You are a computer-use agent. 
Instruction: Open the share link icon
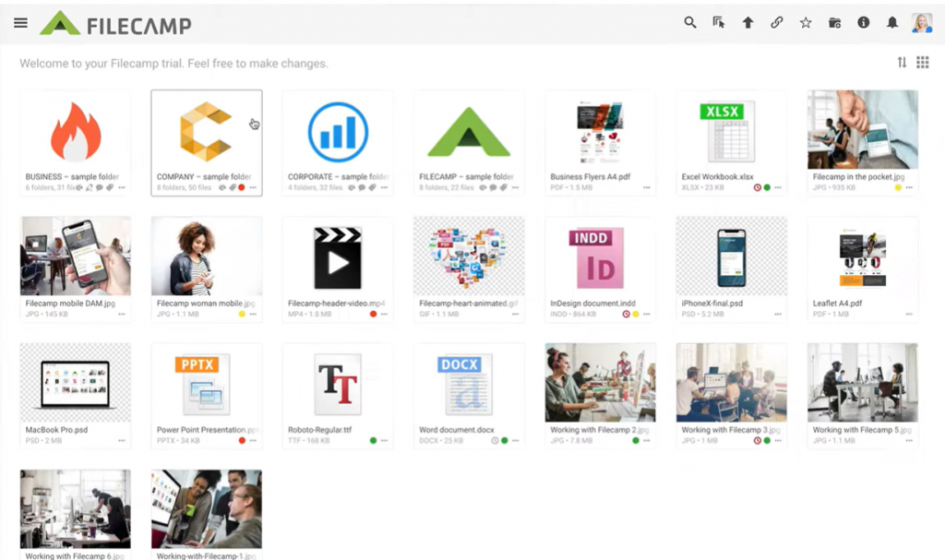click(776, 22)
